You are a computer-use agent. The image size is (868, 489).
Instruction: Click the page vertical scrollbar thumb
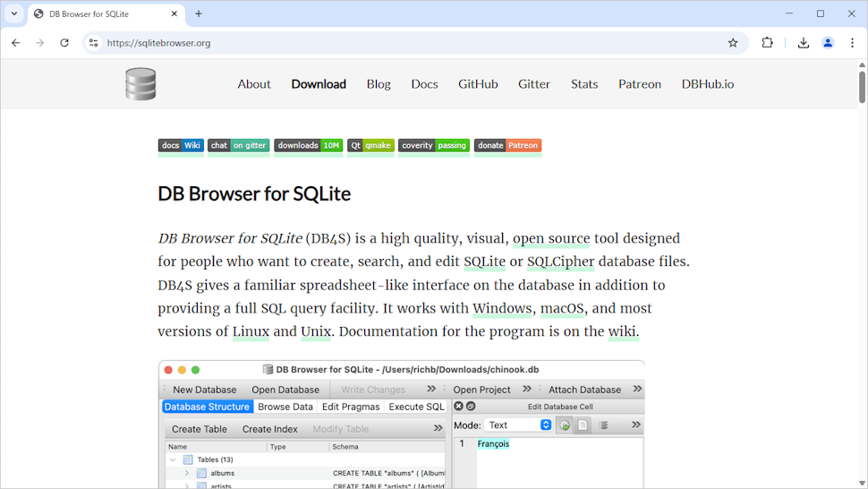tap(862, 87)
